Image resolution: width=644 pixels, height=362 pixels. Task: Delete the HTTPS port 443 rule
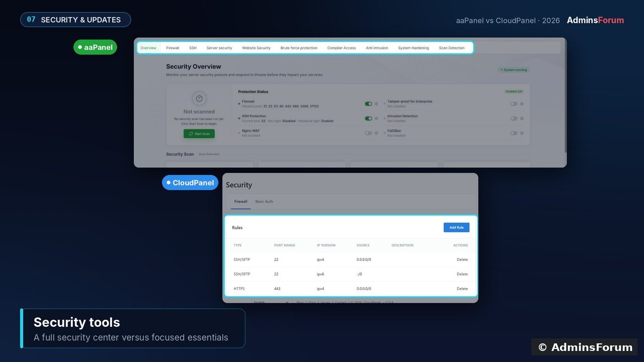tap(462, 289)
